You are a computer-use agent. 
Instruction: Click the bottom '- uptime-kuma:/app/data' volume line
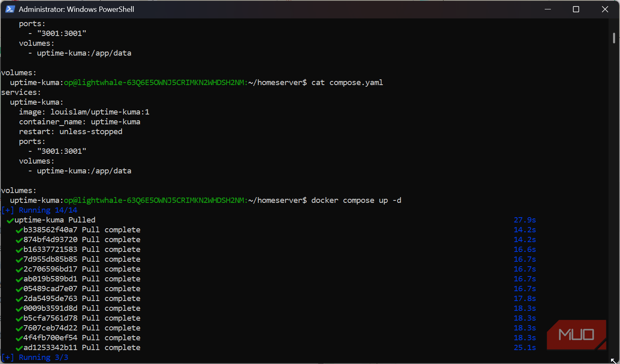80,171
